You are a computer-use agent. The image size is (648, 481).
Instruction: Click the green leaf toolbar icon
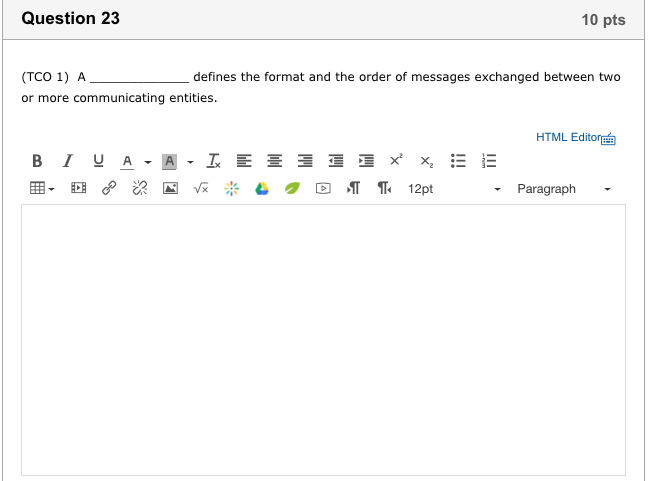click(292, 188)
